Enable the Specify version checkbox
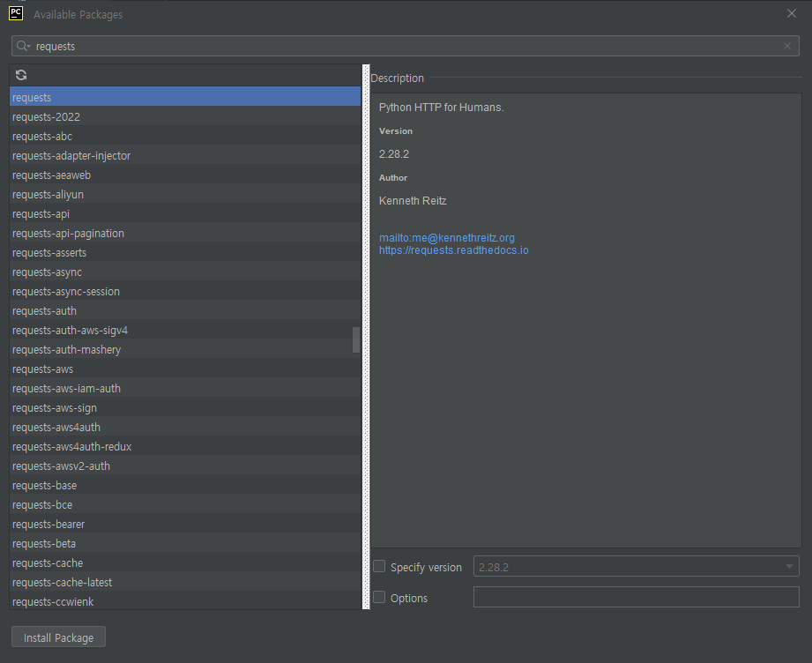Screen dimensions: 812x663 click(x=379, y=566)
